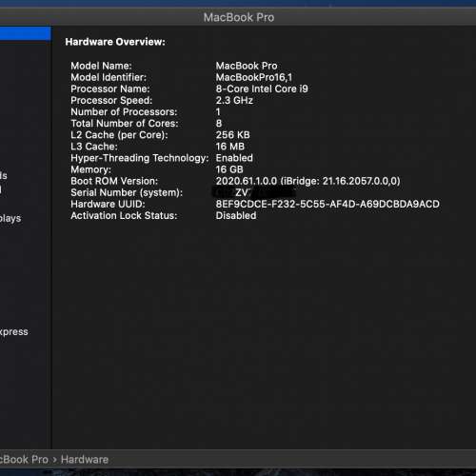
Task: Click the 'Total Number of Cores:' label
Action: (125, 123)
